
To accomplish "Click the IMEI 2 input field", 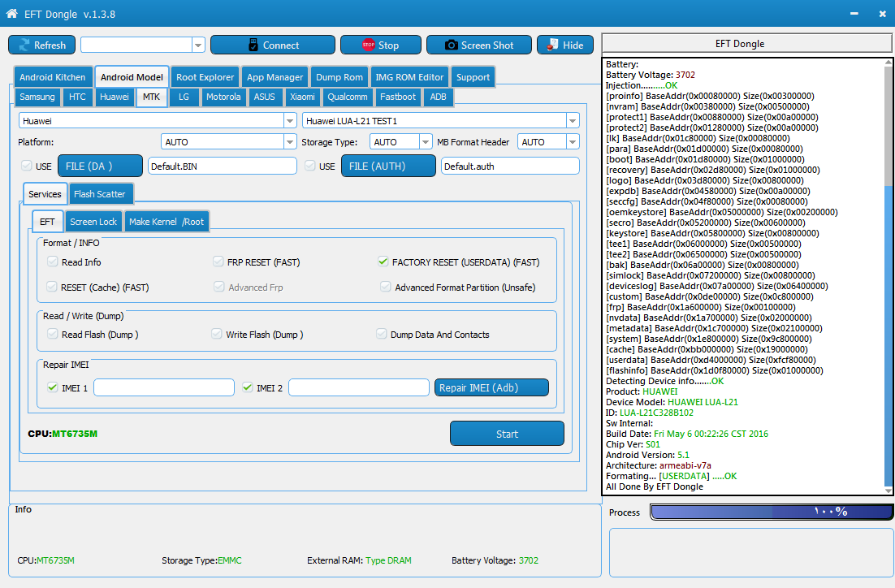I will click(x=358, y=387).
